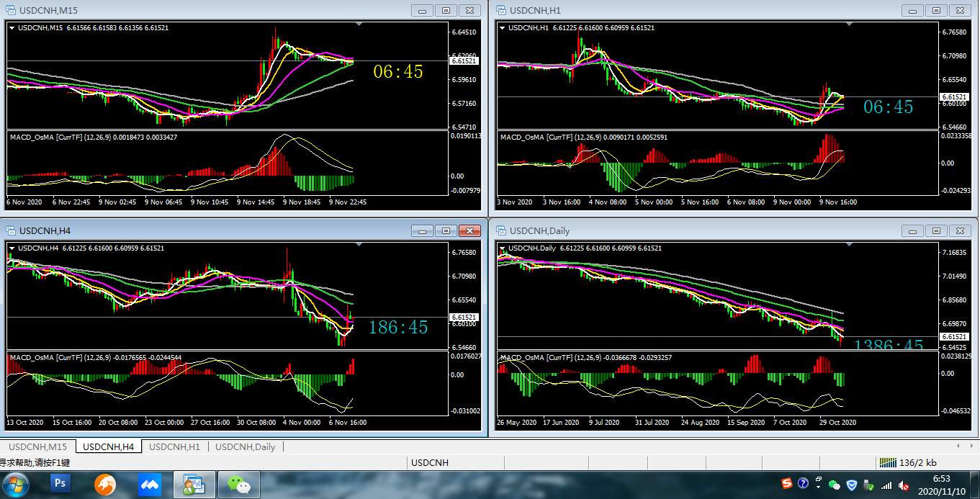This screenshot has width=980, height=499.
Task: Click the USDCNH,Daily window title icon
Action: [x=502, y=230]
